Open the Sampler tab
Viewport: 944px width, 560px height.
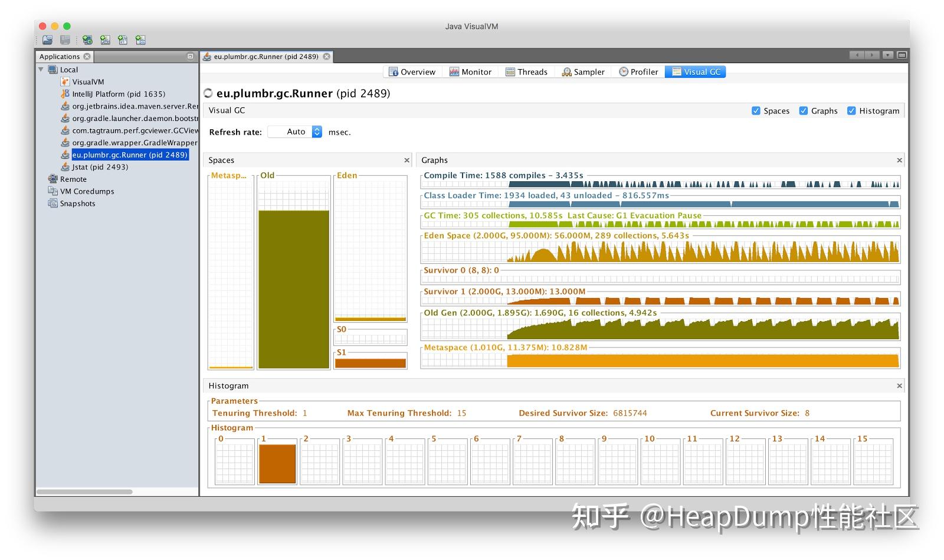[583, 72]
